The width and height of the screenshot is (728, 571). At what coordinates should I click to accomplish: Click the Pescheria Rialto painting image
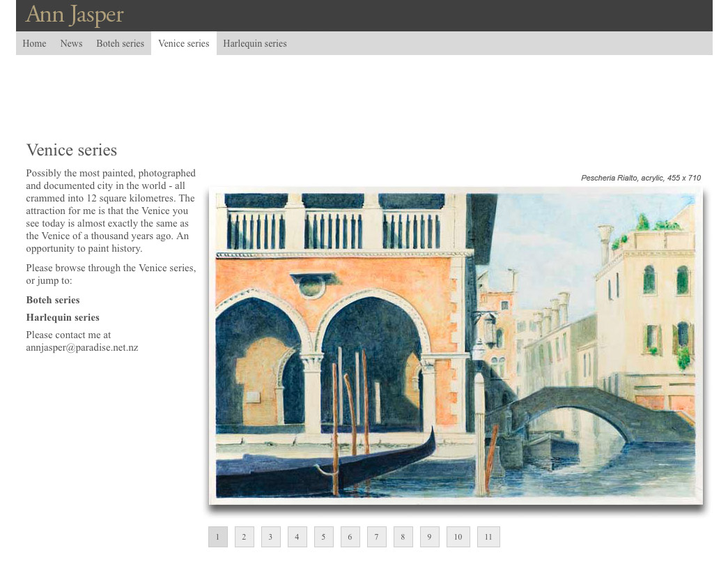pos(456,346)
